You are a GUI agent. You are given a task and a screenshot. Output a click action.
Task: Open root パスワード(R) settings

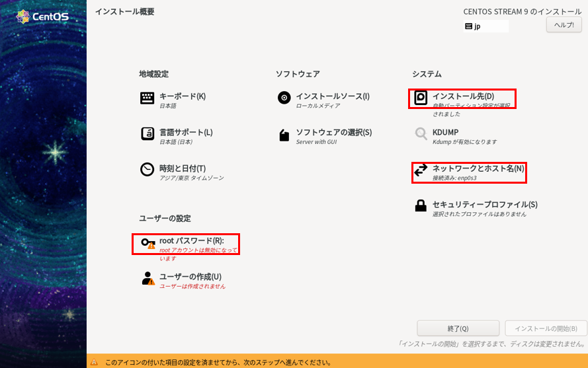[x=192, y=240]
